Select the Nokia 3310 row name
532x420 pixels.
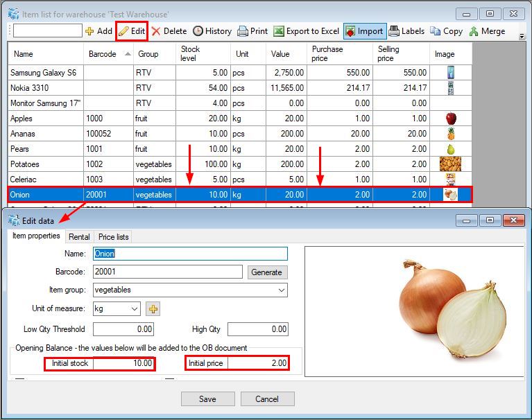pos(29,88)
